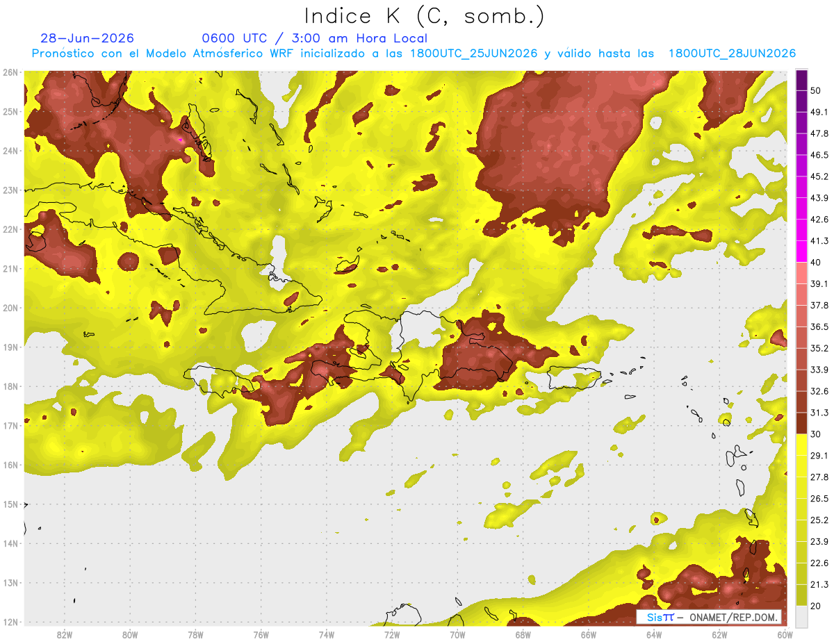Select the date label "28-Jun-2026"
This screenshot has height=644, width=834.
click(x=87, y=38)
